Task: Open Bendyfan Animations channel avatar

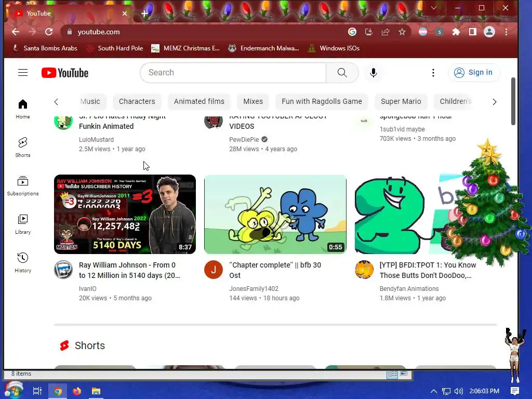Action: pyautogui.click(x=364, y=270)
